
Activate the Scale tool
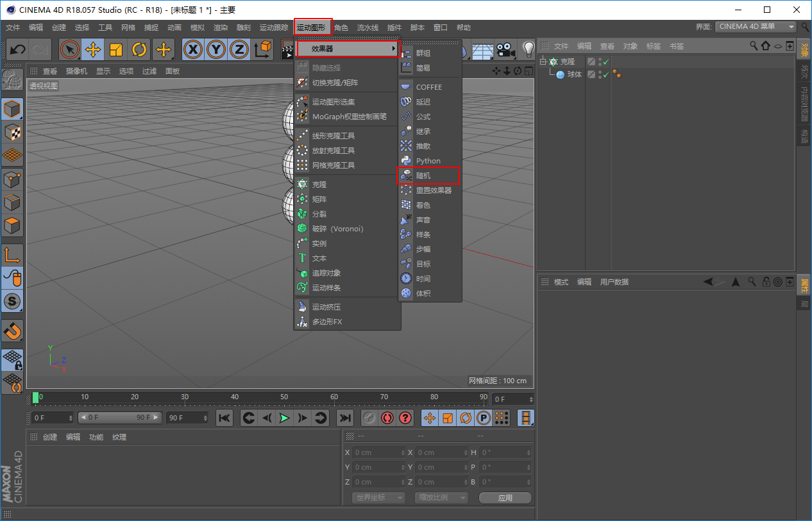tap(116, 49)
